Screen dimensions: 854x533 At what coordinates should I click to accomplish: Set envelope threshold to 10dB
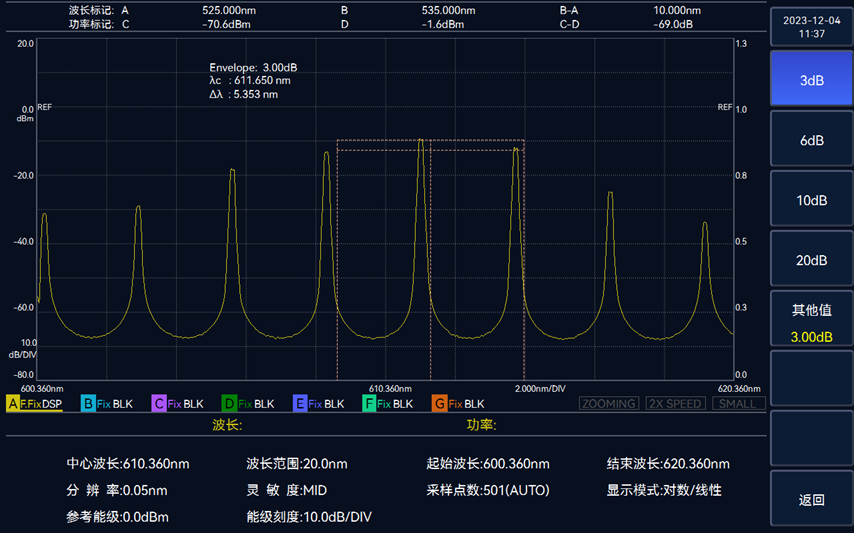(x=811, y=200)
